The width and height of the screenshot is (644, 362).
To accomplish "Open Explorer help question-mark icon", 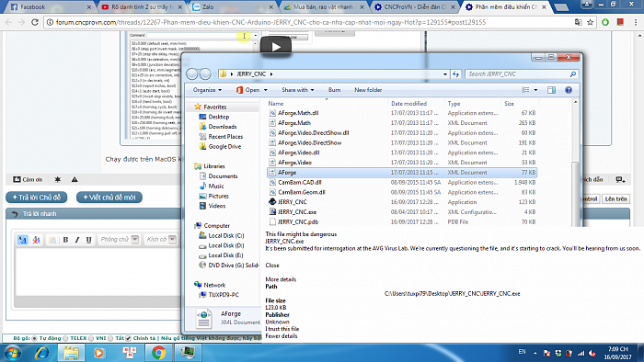I will pos(569,90).
